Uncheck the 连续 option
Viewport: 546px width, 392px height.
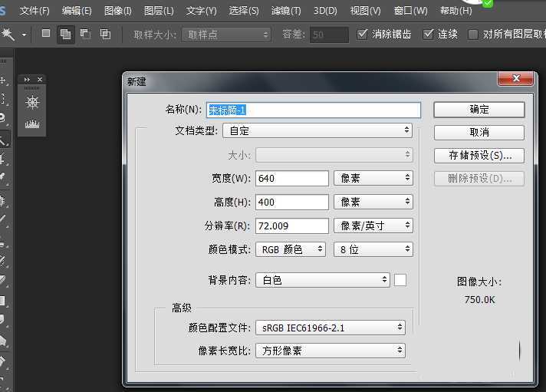429,35
